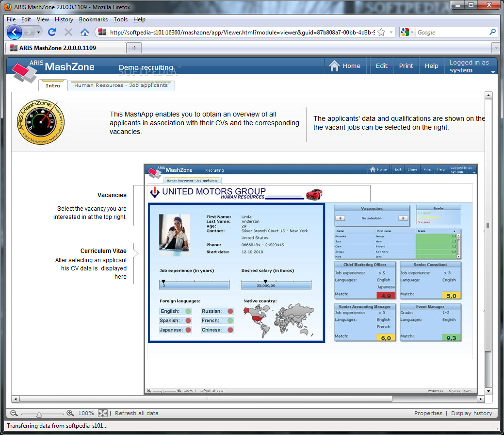504x435 pixels.
Task: Open the navigation history dropdown arrow
Action: click(x=39, y=32)
